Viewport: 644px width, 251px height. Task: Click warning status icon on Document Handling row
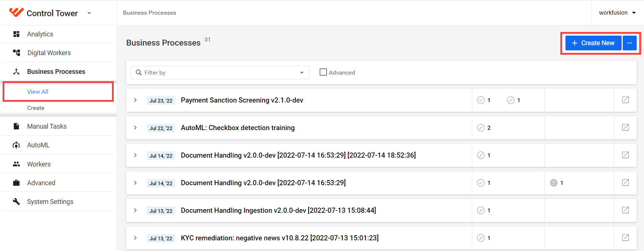[553, 183]
